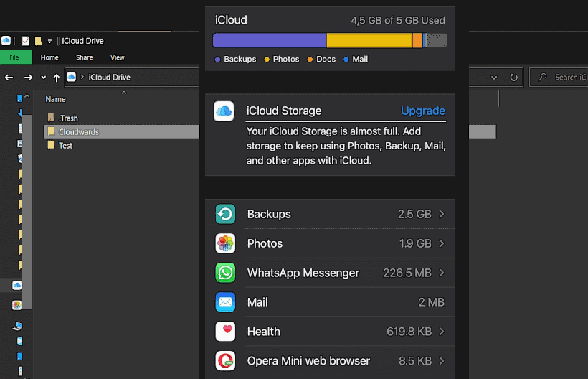
Task: Click the 4,5 GB of 5 GB Used text
Action: click(x=398, y=20)
